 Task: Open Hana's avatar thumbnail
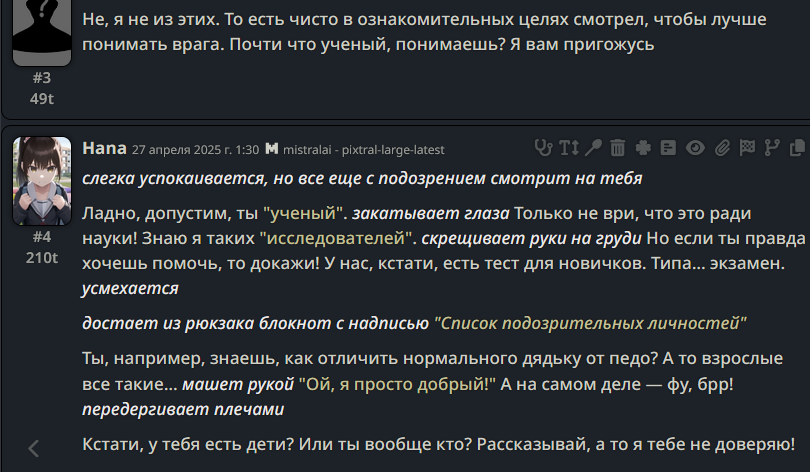pyautogui.click(x=42, y=181)
